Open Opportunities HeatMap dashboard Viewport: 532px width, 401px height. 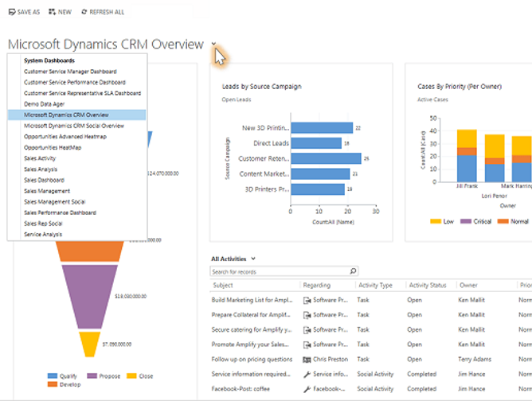click(54, 147)
